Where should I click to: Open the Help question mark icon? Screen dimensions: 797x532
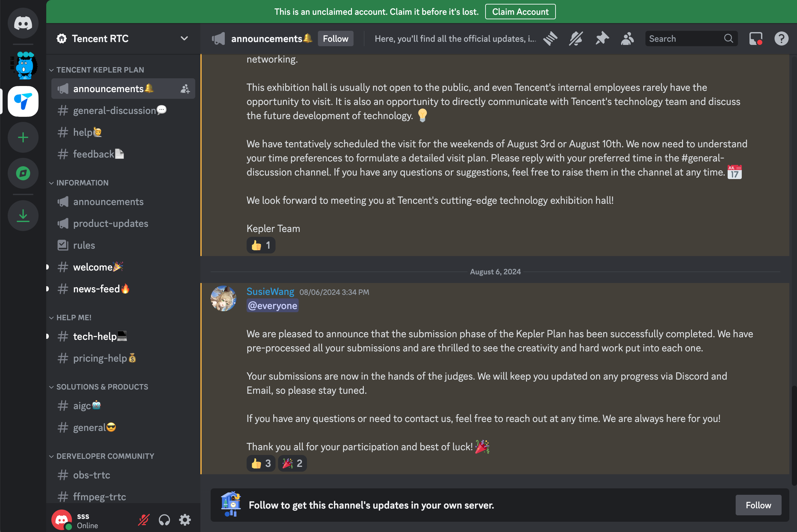click(781, 39)
